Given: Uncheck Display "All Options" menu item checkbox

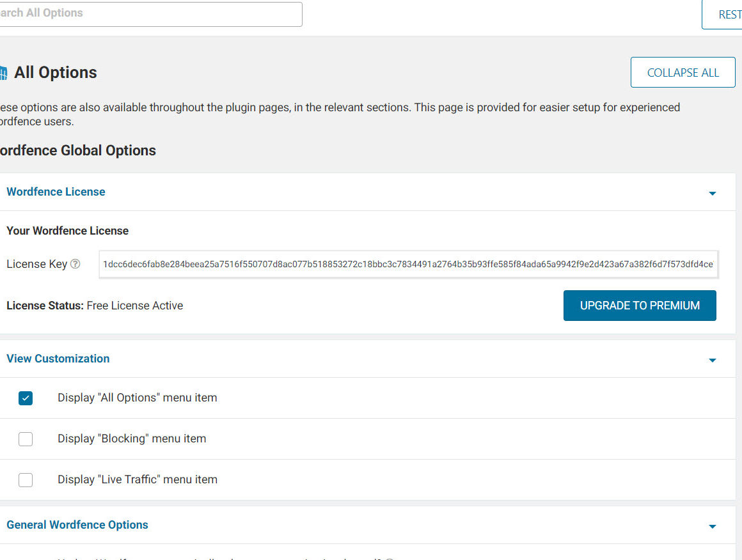Looking at the screenshot, I should point(26,398).
